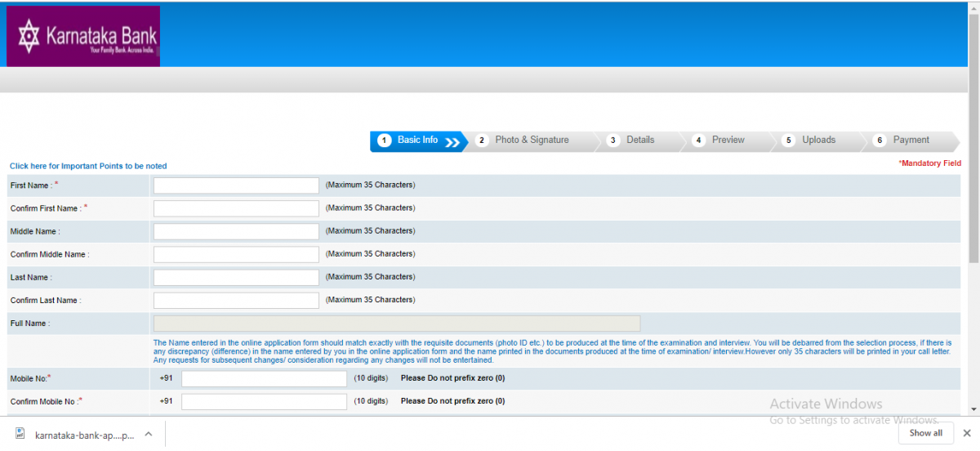980x451 pixels.
Task: Click the Karnataka Bank logo
Action: (x=83, y=37)
